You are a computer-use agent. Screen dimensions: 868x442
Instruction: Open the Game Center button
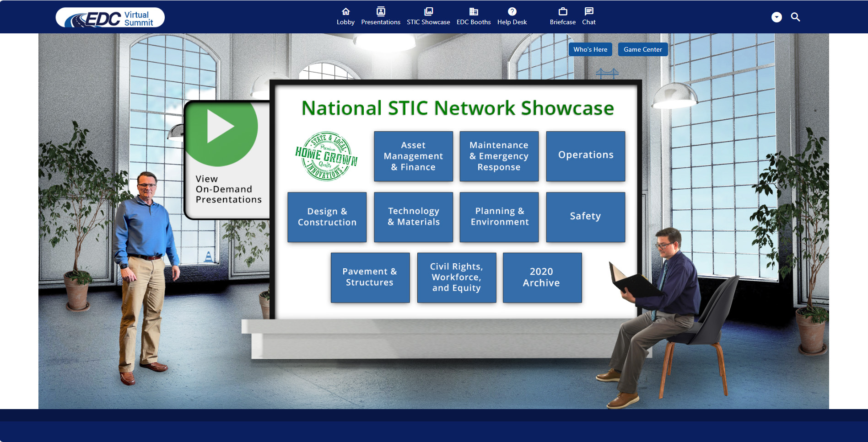643,49
